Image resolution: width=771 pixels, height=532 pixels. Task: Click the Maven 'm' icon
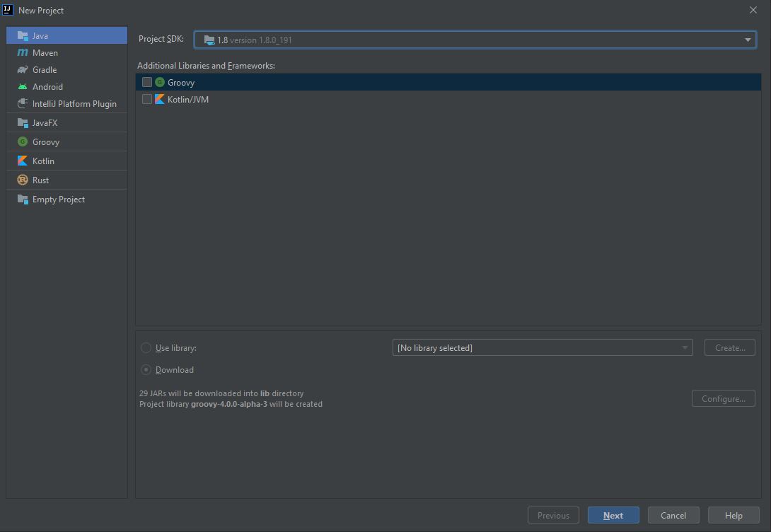(23, 52)
